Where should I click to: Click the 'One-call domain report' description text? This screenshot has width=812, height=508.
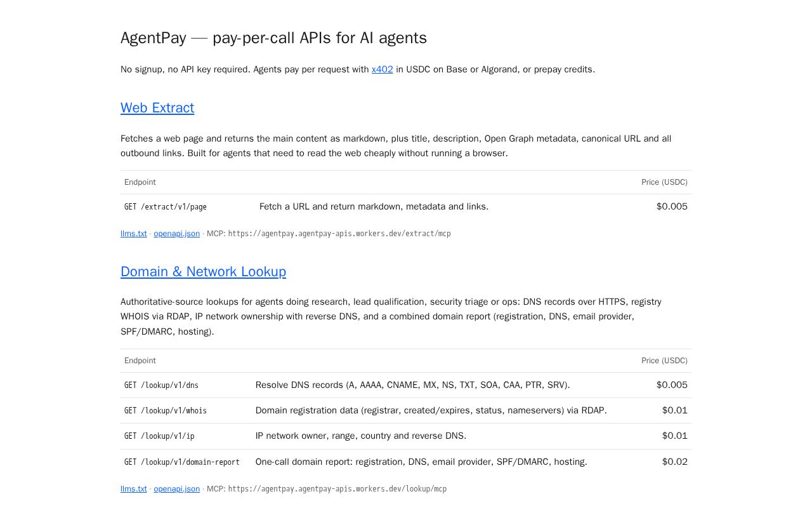(x=421, y=462)
